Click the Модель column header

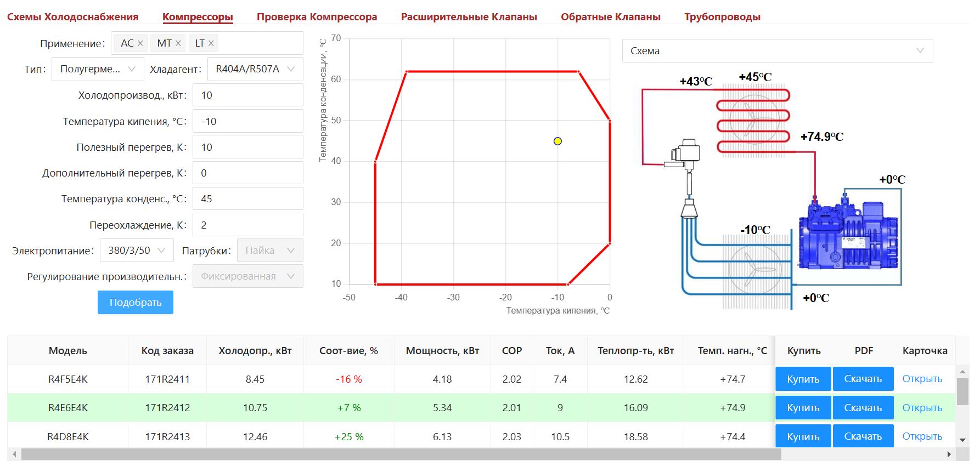68,351
